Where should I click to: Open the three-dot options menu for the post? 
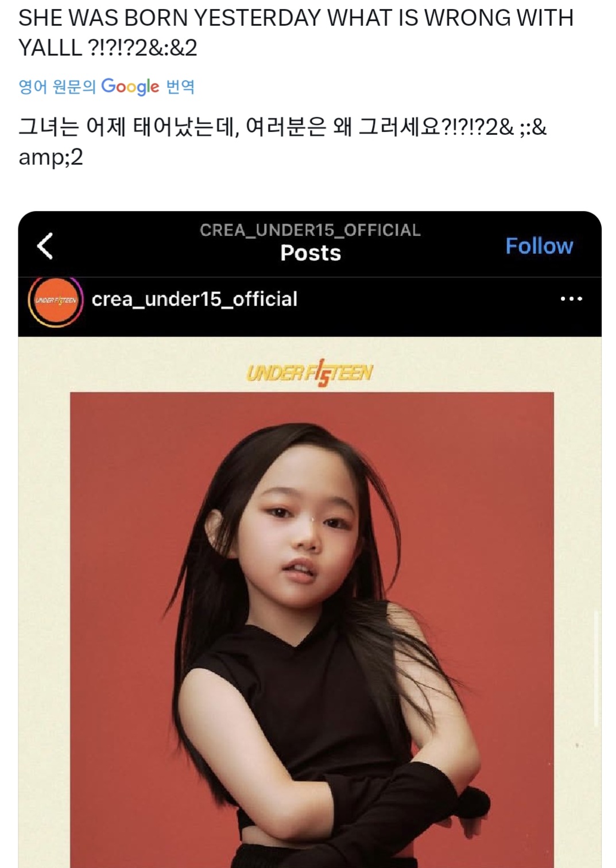tap(571, 299)
